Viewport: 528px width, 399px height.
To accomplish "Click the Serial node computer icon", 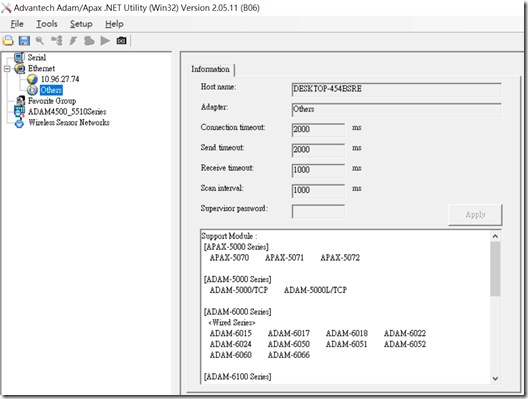I will point(20,58).
